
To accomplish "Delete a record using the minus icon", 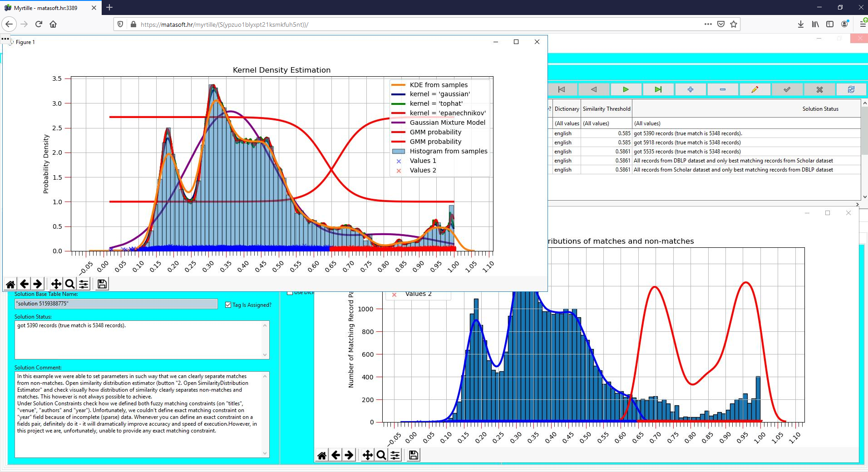I will tap(723, 89).
